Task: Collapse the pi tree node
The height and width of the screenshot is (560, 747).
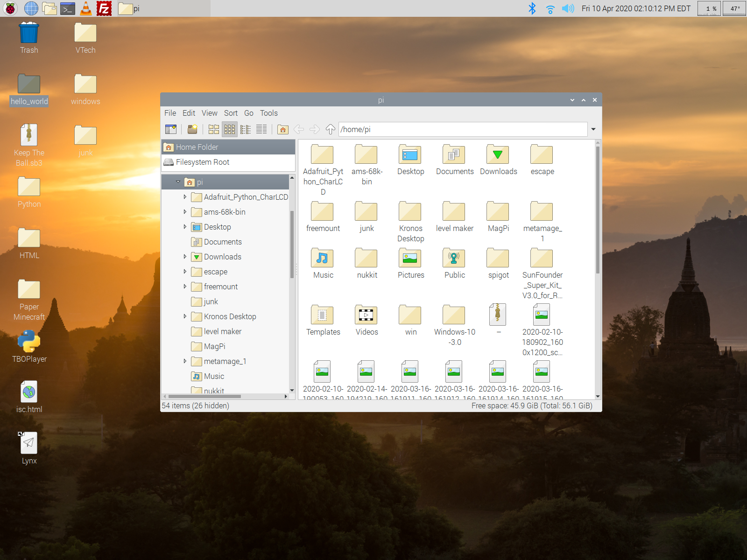Action: [178, 182]
